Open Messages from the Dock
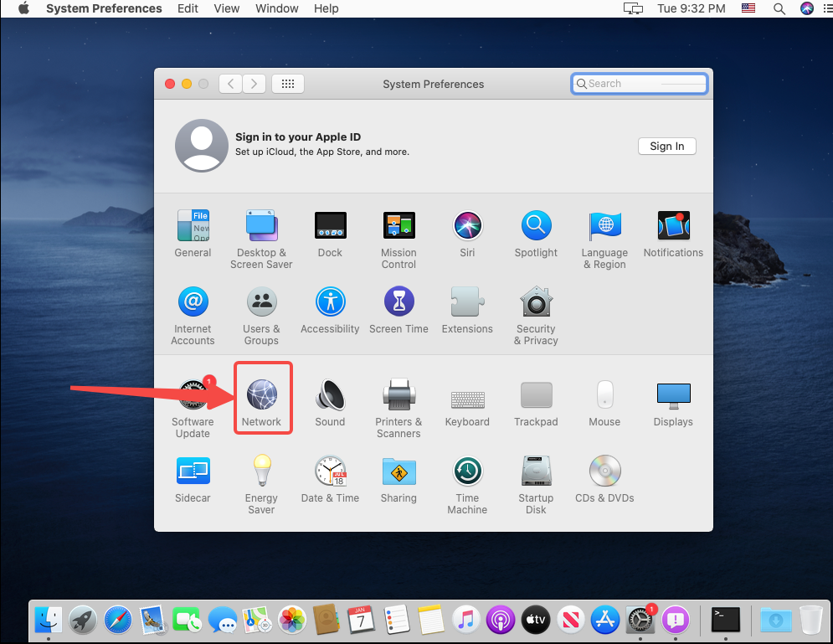This screenshot has width=833, height=644. pyautogui.click(x=223, y=620)
